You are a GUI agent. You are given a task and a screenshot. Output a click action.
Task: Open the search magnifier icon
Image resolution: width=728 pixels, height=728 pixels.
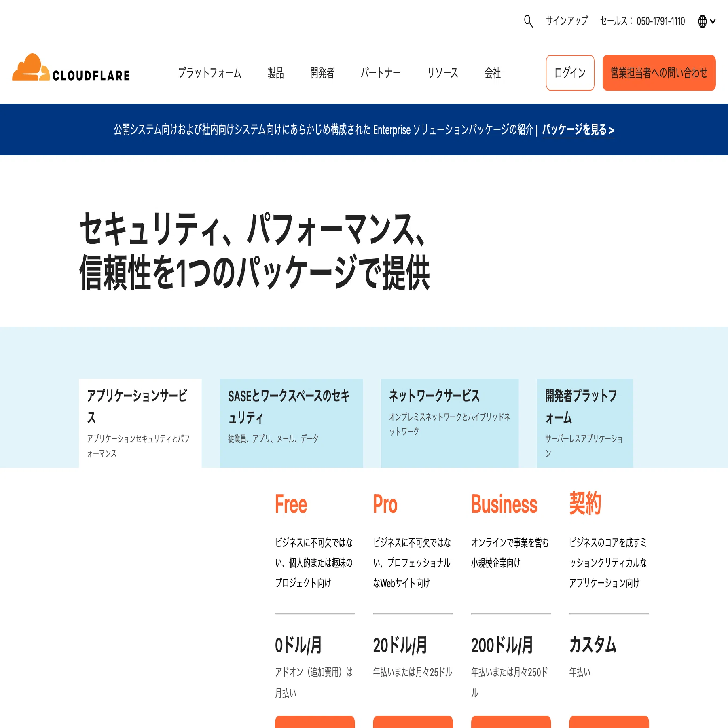click(x=528, y=21)
